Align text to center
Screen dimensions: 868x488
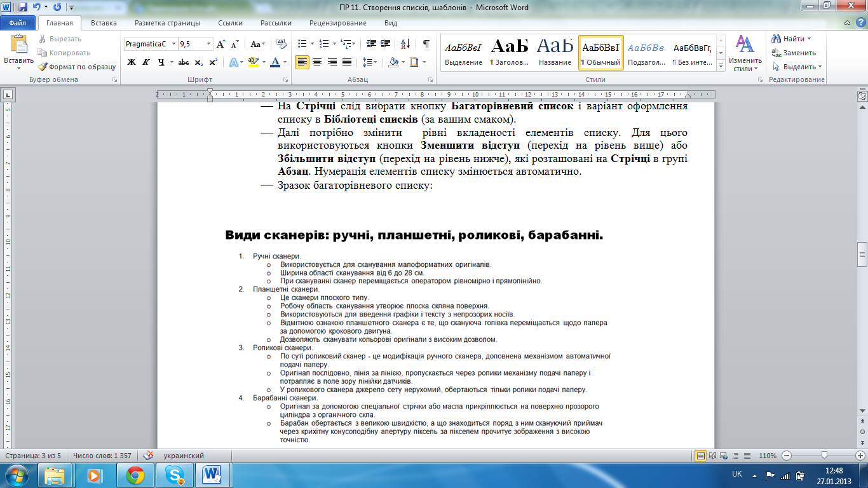pyautogui.click(x=316, y=62)
